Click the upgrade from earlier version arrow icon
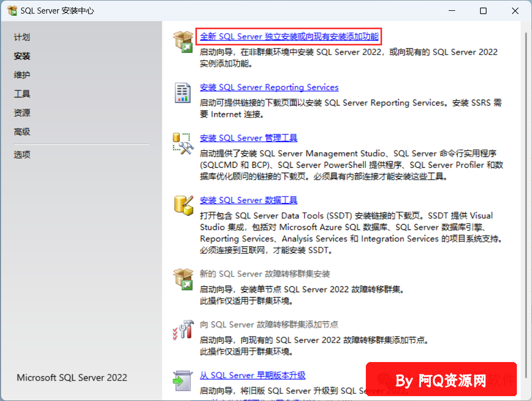532x401 pixels. [x=183, y=380]
